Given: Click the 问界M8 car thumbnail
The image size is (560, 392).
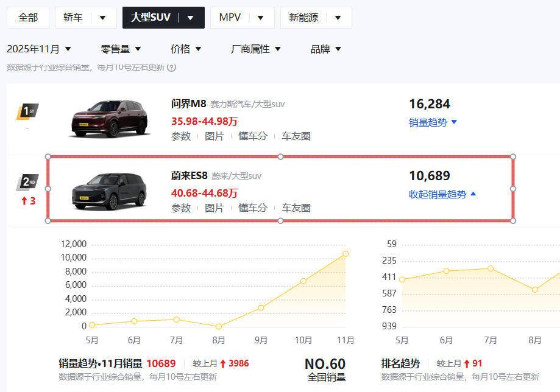Looking at the screenshot, I should (x=109, y=116).
